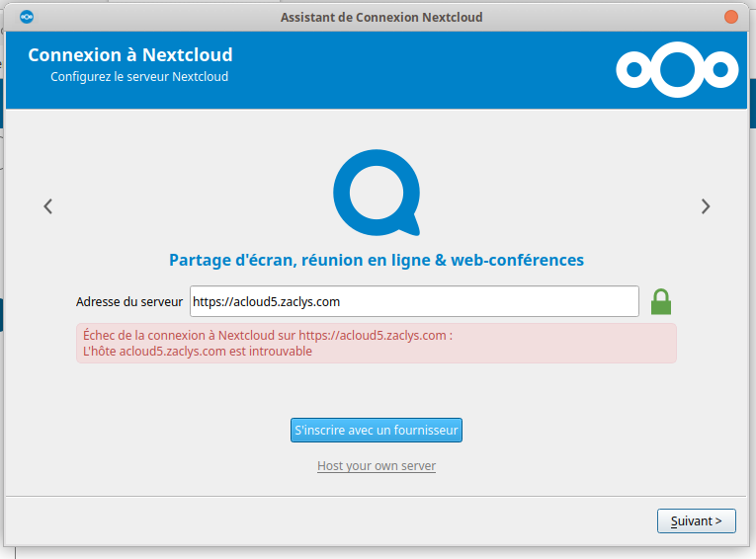Click the "Configurez le serveur Nextcloud" subtitle
The image size is (756, 559).
[x=139, y=76]
